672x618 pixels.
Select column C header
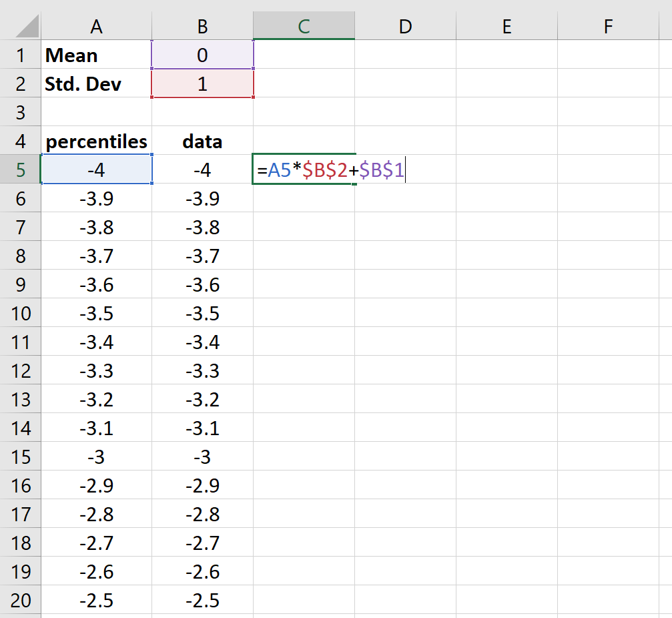point(304,27)
